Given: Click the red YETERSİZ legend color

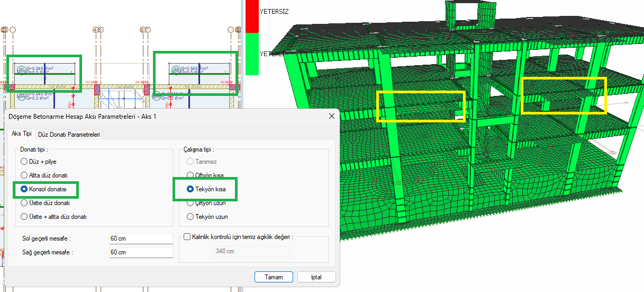Looking at the screenshot, I should point(251,16).
